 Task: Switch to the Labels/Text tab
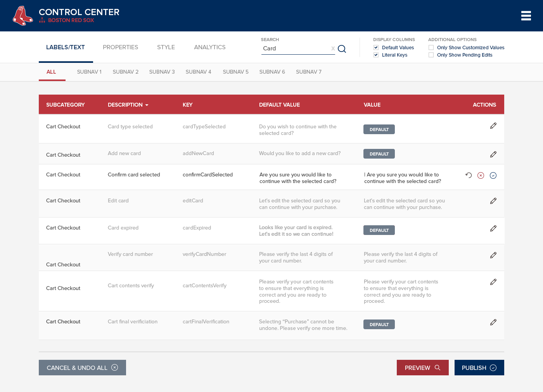click(x=66, y=47)
